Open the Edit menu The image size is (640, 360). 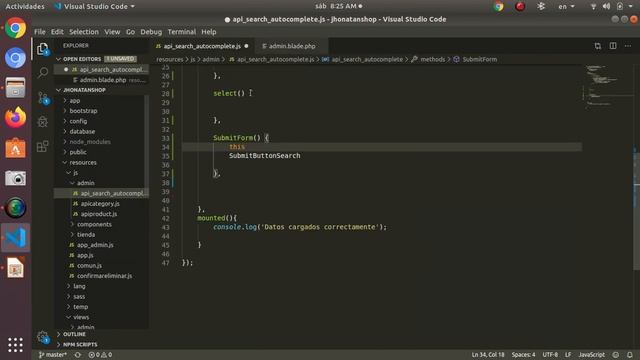point(57,32)
